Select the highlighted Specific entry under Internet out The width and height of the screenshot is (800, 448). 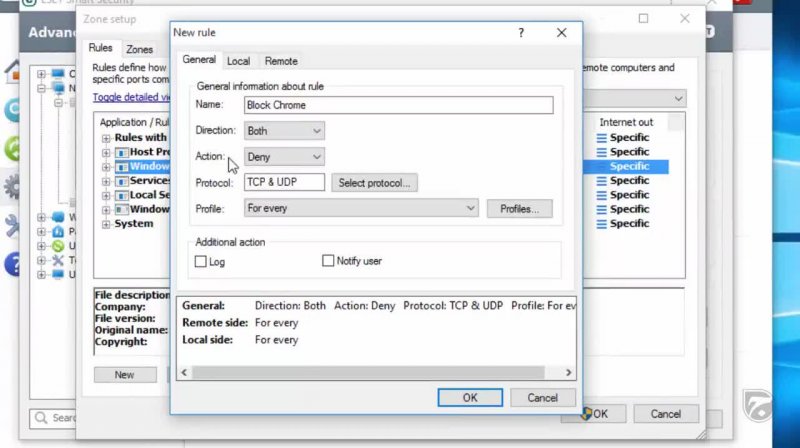tap(629, 166)
